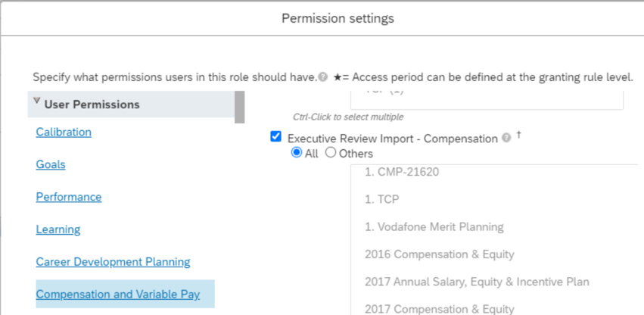Open the Goals permissions link
Image resolution: width=644 pixels, height=315 pixels.
tap(51, 164)
